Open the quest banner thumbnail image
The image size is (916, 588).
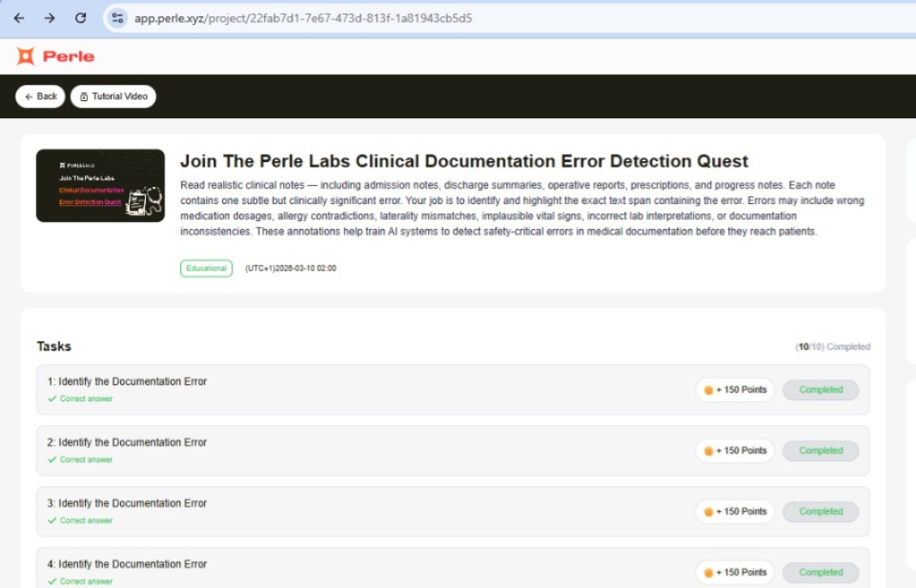tap(100, 186)
